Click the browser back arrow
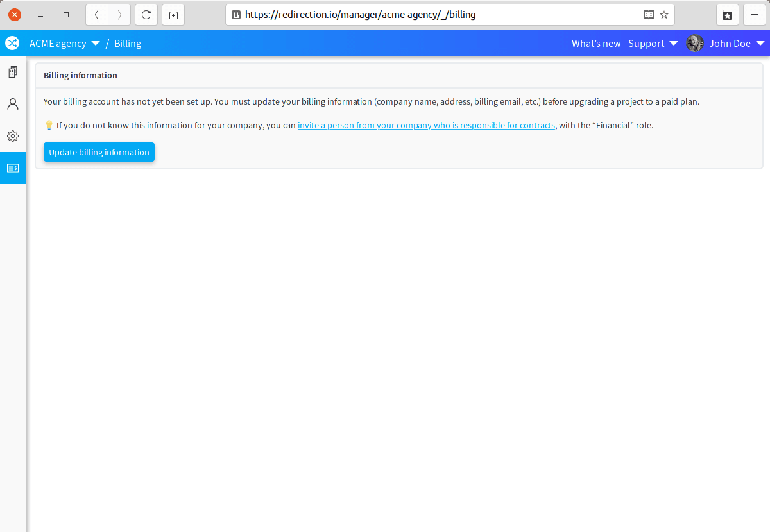 point(97,15)
